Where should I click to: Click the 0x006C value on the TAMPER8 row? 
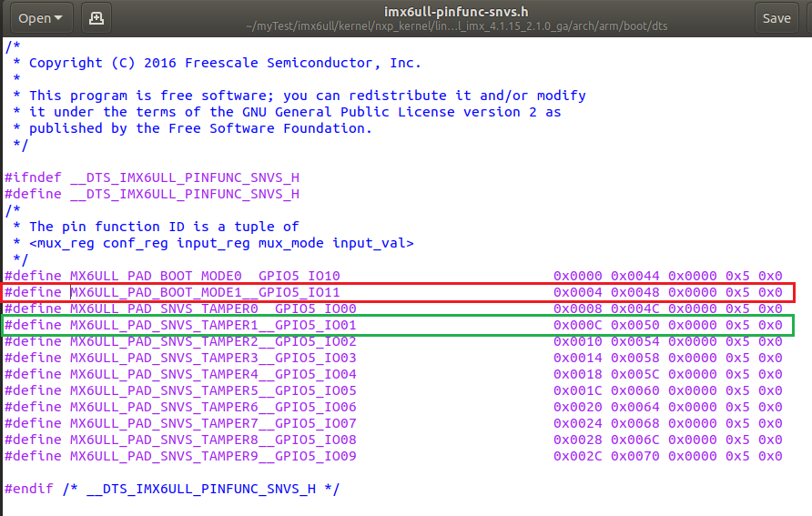click(634, 440)
